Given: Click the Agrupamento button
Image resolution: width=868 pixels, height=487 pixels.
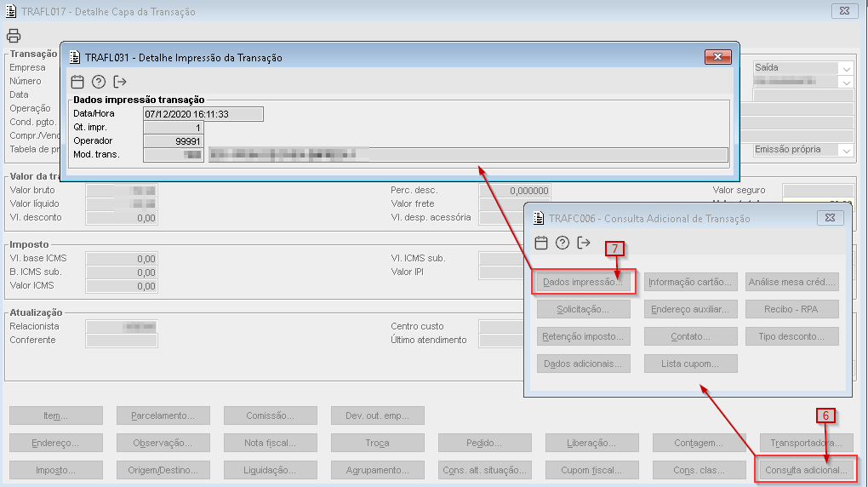Looking at the screenshot, I should point(378,470).
